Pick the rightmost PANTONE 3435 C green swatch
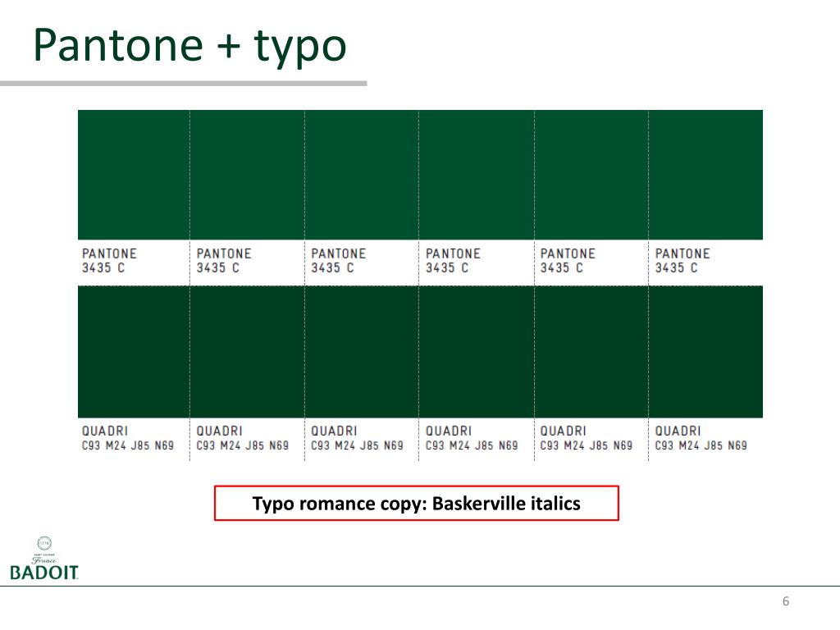 point(705,175)
